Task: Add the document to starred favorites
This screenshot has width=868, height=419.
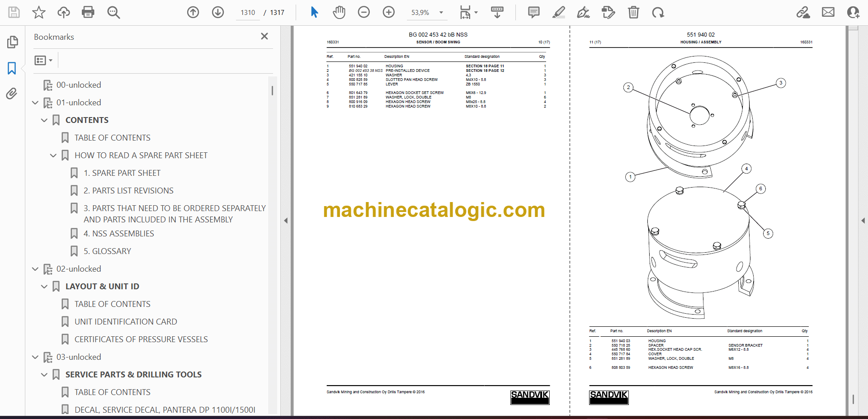Action: coord(39,12)
